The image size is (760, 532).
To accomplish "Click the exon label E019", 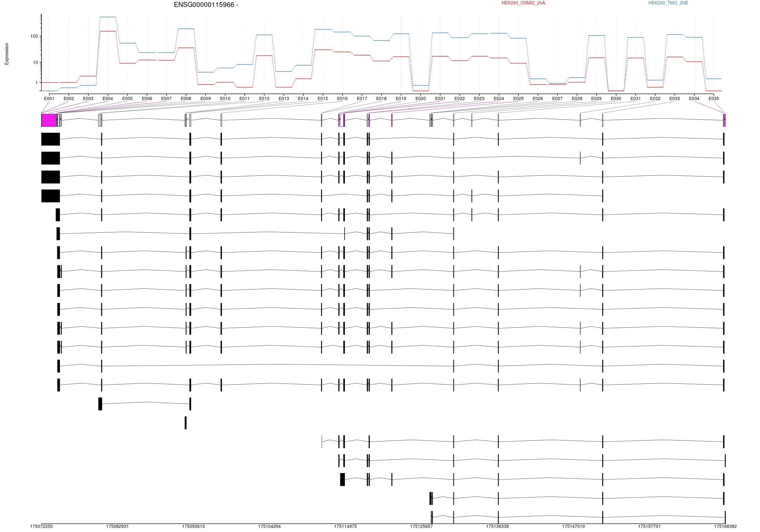I will 401,99.
